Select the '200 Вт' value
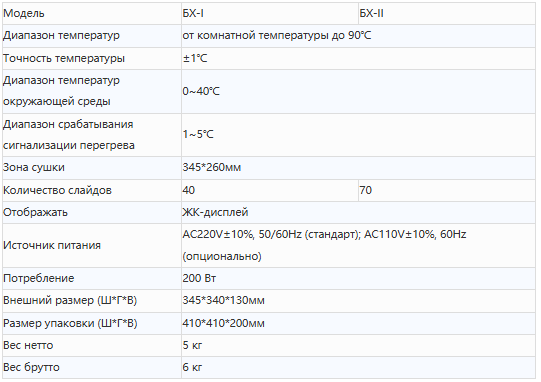The height and width of the screenshot is (382, 541). (x=199, y=278)
